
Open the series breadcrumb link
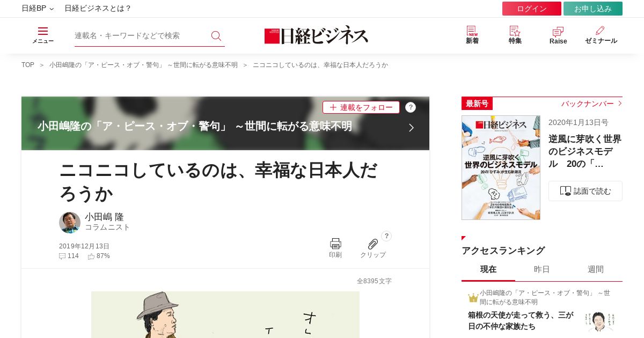[x=143, y=65]
